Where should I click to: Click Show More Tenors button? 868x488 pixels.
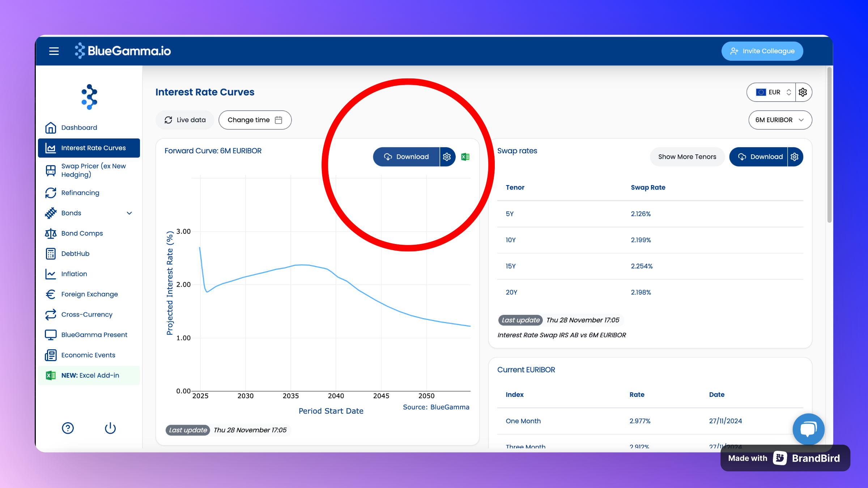[x=687, y=157]
